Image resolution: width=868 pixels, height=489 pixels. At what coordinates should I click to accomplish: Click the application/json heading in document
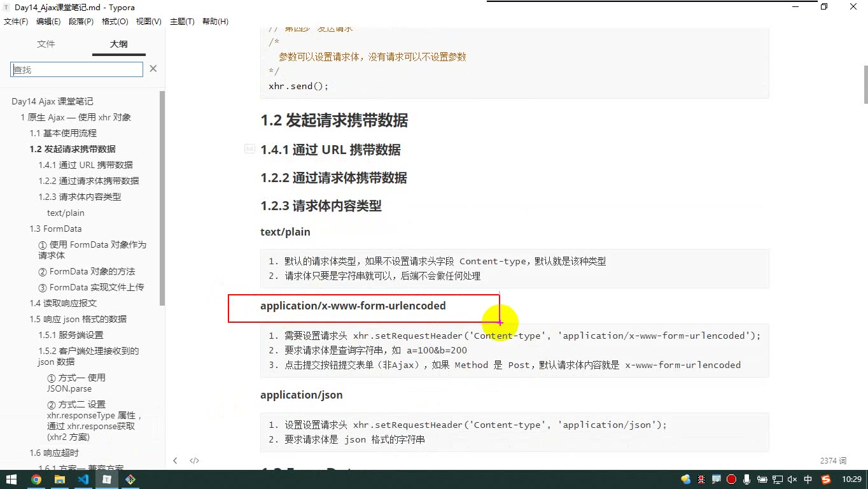pos(302,395)
